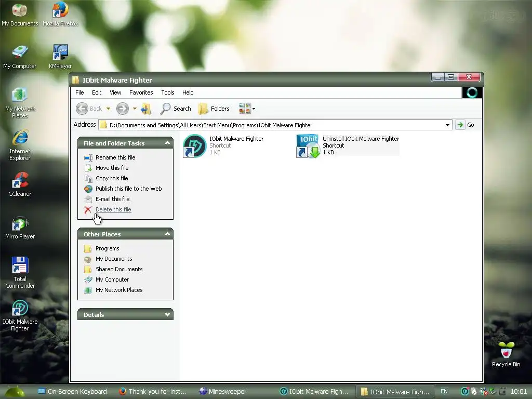532x399 pixels.
Task: Open My Computer under Other Places
Action: (112, 280)
